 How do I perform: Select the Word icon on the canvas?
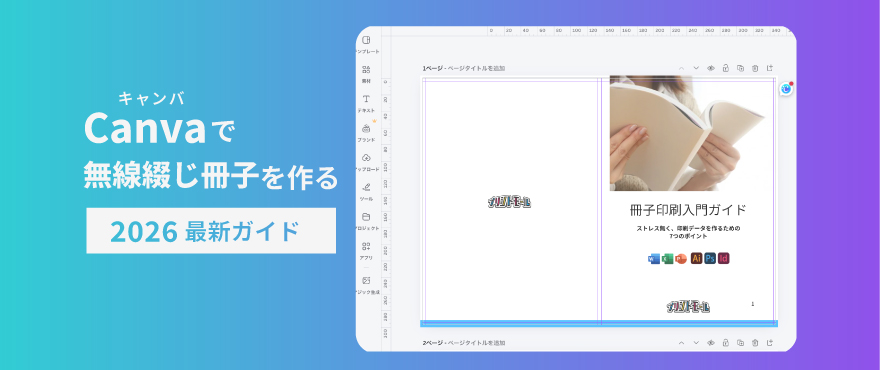coord(654,259)
